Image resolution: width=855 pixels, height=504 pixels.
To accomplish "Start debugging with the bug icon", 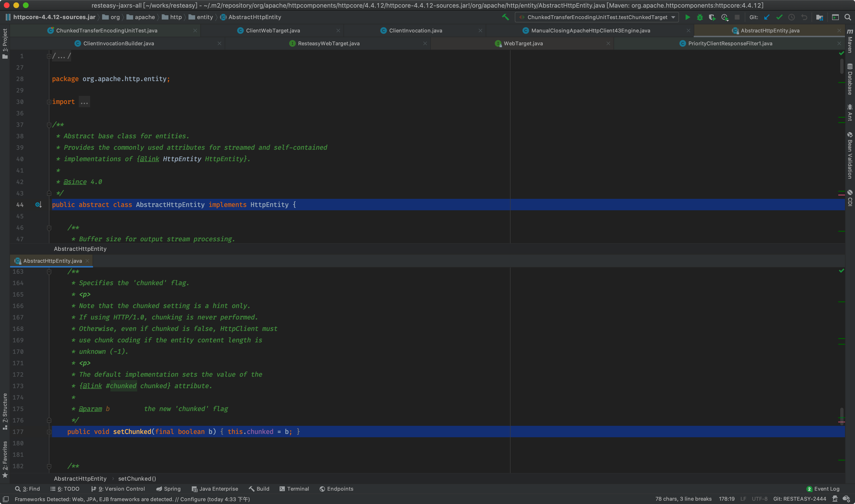I will pyautogui.click(x=700, y=17).
